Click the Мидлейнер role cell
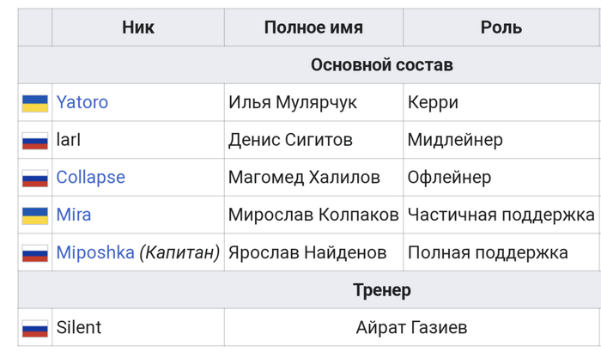The height and width of the screenshot is (364, 601). (x=455, y=140)
